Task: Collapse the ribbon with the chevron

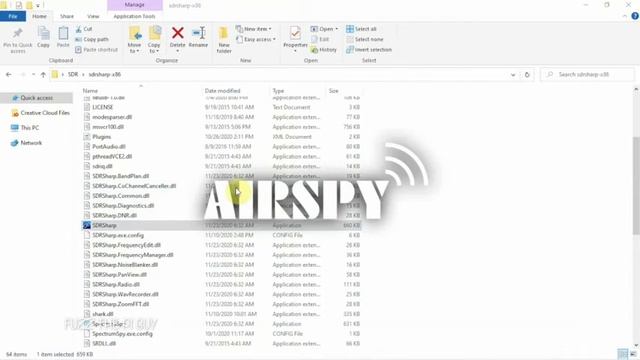Action: coord(624,16)
